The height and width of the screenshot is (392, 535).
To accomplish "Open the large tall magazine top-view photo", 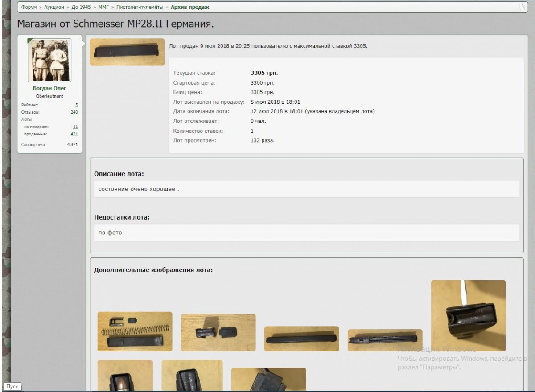I will click(x=468, y=315).
